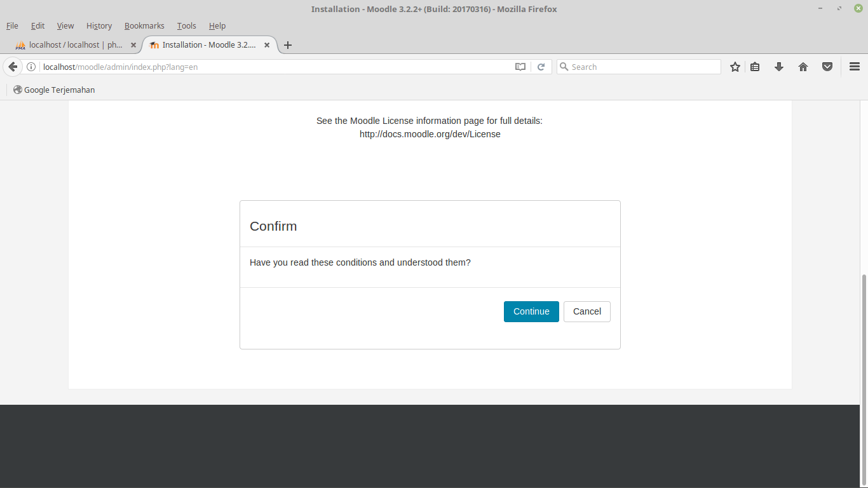Viewport: 868px width, 488px height.
Task: Show bookmarks list icon
Action: [x=755, y=67]
